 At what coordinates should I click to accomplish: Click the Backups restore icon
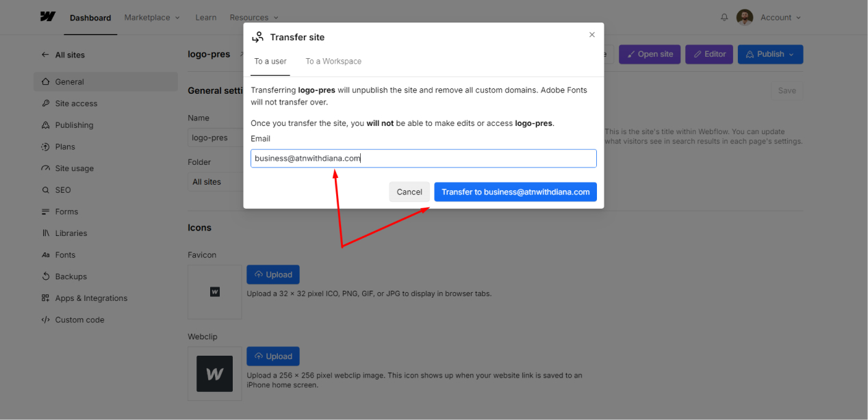(46, 276)
